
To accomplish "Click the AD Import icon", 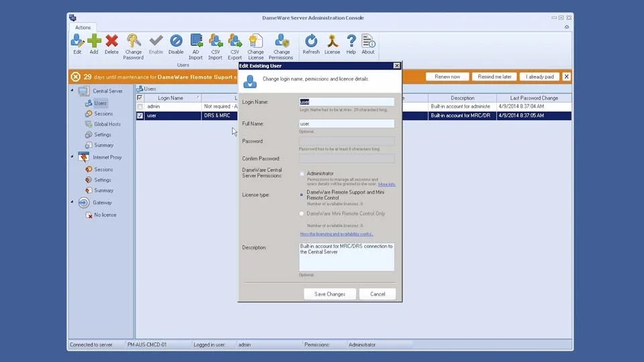I will (196, 42).
